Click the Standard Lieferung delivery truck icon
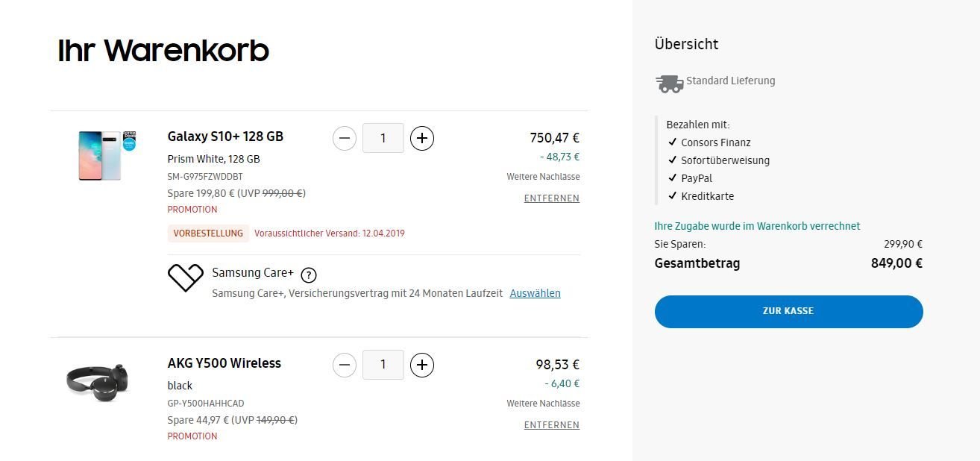The image size is (980, 461). tap(670, 83)
